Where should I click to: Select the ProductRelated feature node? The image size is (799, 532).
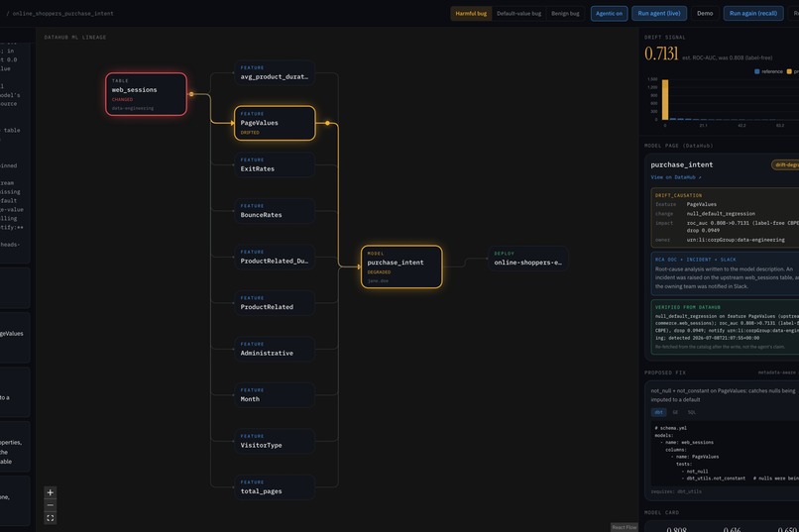[x=275, y=303]
